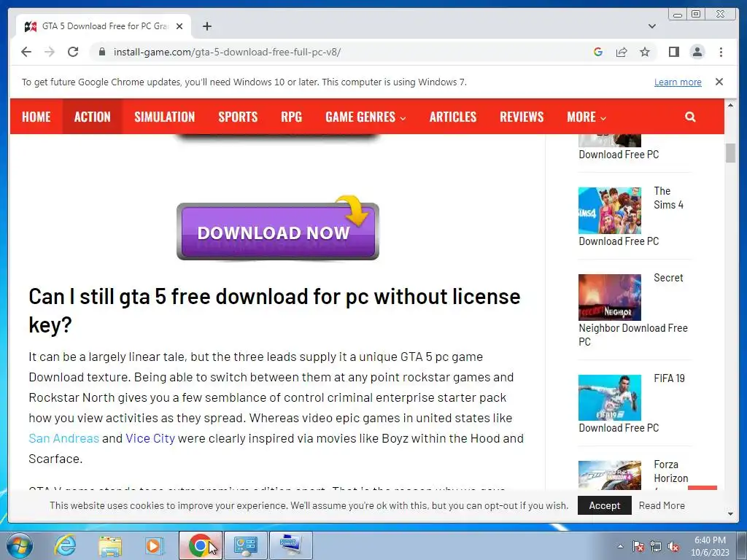Launch Internet Explorer from taskbar
Image resolution: width=747 pixels, height=560 pixels.
tap(65, 545)
